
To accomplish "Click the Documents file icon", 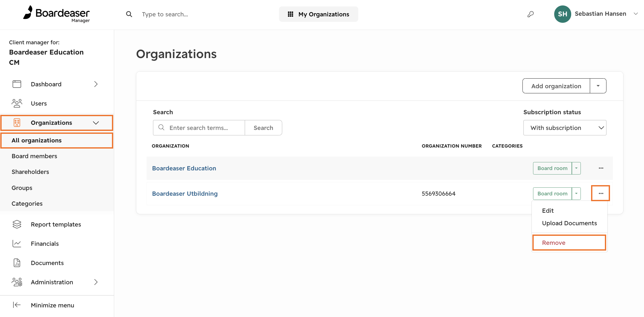I will (17, 263).
